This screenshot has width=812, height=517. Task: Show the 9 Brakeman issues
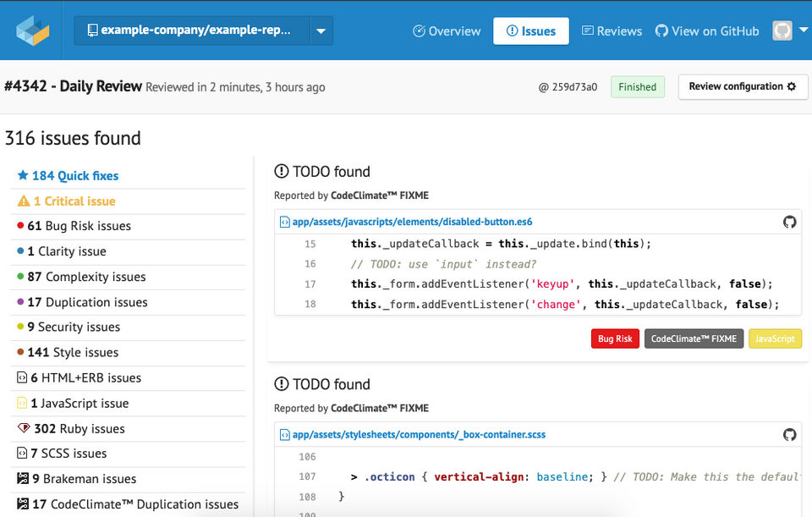point(77,479)
